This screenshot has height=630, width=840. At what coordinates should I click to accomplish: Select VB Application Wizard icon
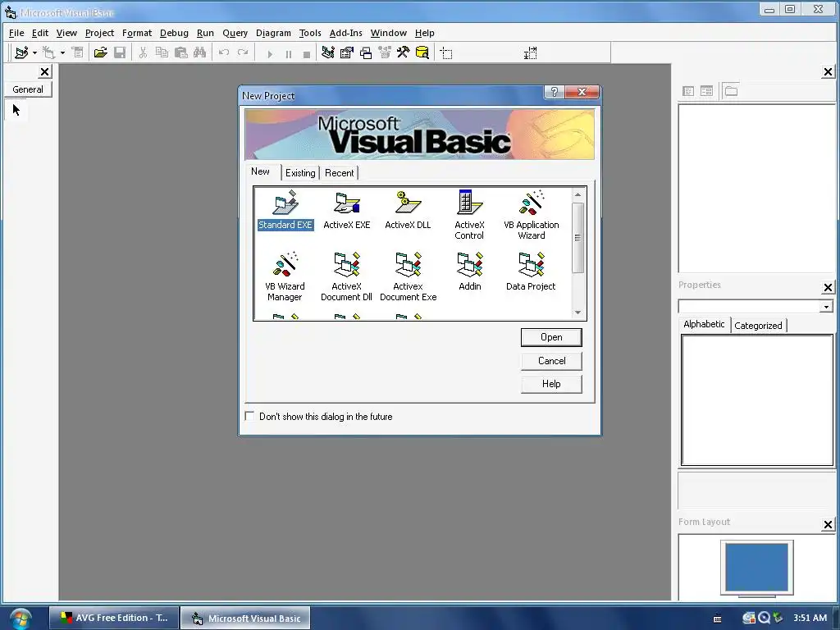pyautogui.click(x=532, y=215)
